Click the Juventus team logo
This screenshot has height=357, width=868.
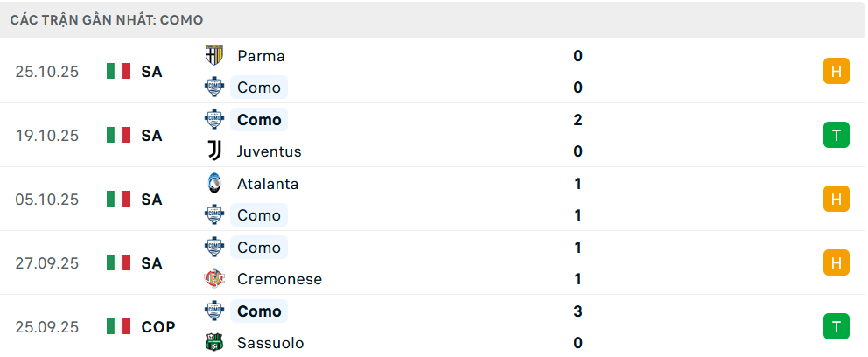pos(213,150)
